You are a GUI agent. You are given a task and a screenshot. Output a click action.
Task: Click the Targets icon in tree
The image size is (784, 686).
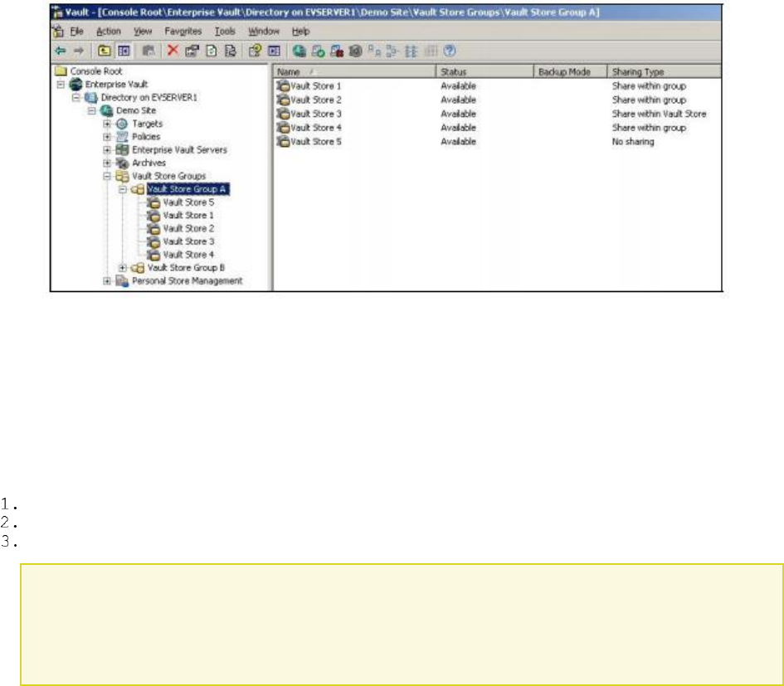[122, 124]
